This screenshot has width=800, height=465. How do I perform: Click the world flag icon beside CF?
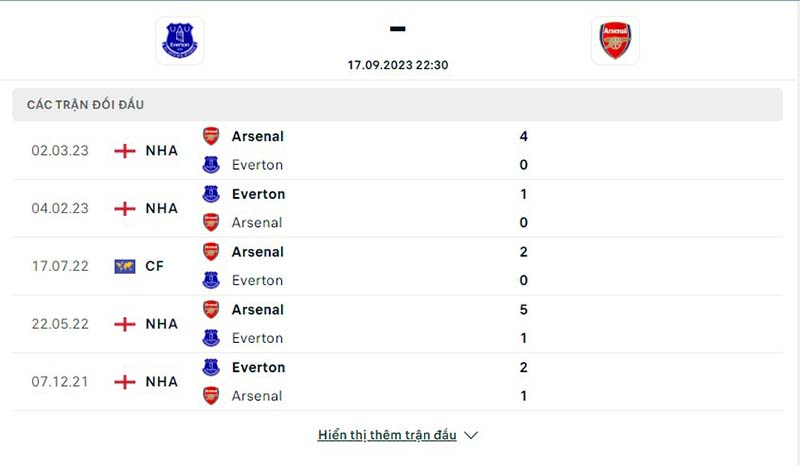tap(125, 266)
